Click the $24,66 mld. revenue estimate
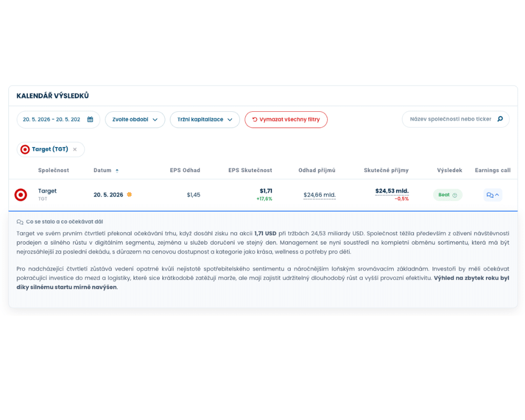Viewport: 525px width, 420px height. (x=319, y=195)
